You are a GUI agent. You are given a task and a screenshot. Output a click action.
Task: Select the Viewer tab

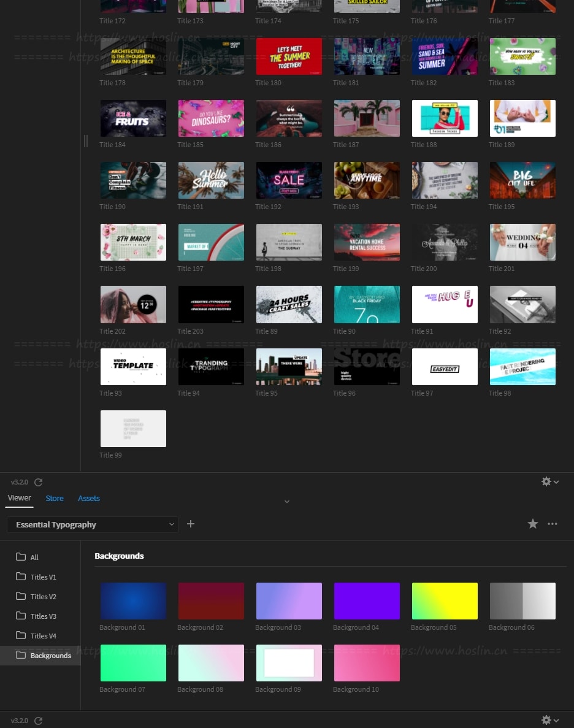(19, 498)
